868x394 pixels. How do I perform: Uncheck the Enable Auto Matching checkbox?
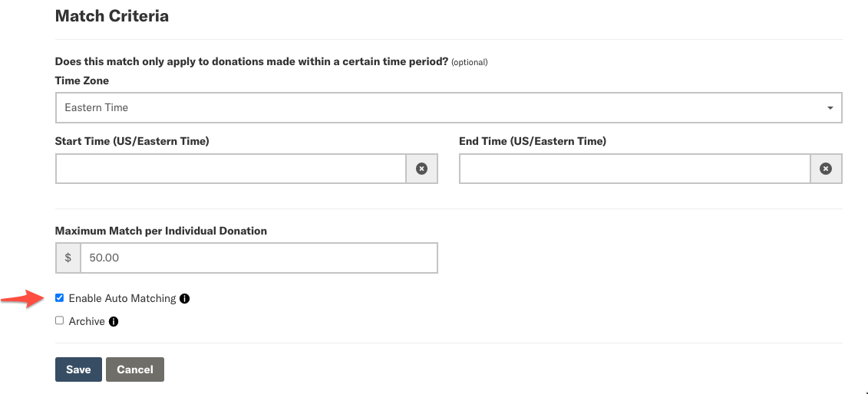coord(59,298)
